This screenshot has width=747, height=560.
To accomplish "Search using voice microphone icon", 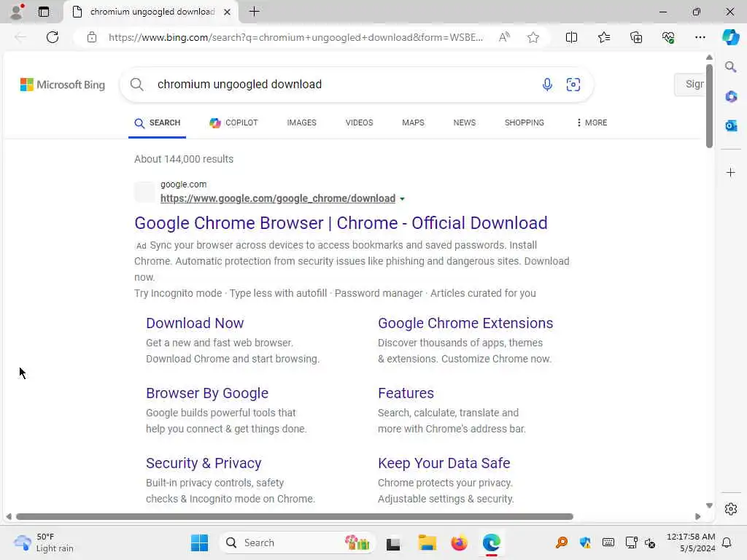I will (x=547, y=85).
